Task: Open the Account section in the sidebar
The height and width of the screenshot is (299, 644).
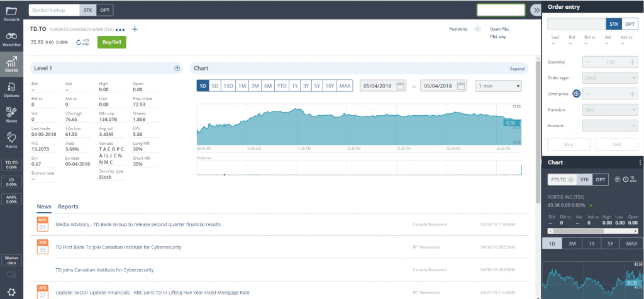Action: pyautogui.click(x=11, y=13)
